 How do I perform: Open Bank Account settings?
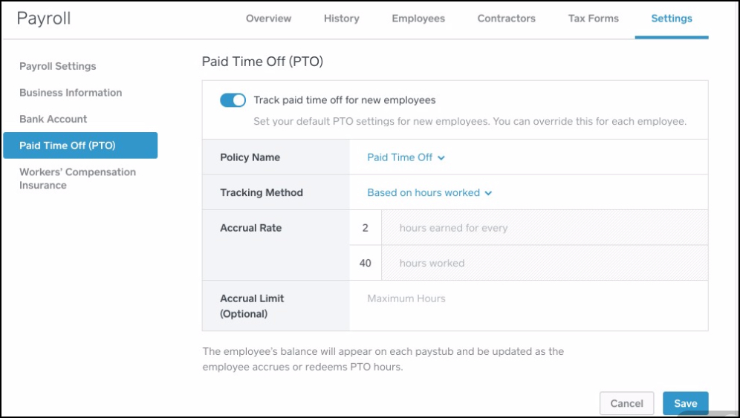(x=53, y=119)
